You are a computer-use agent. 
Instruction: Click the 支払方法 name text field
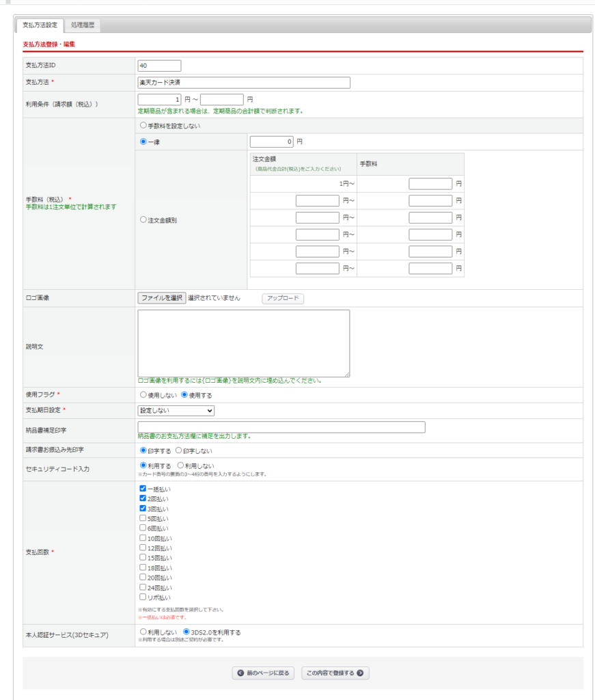click(x=243, y=83)
